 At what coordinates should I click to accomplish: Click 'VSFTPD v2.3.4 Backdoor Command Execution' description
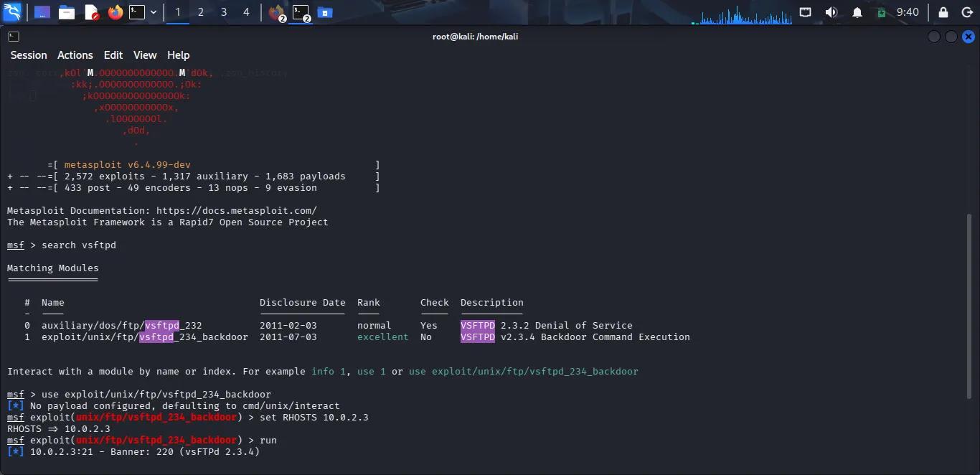pyautogui.click(x=575, y=337)
